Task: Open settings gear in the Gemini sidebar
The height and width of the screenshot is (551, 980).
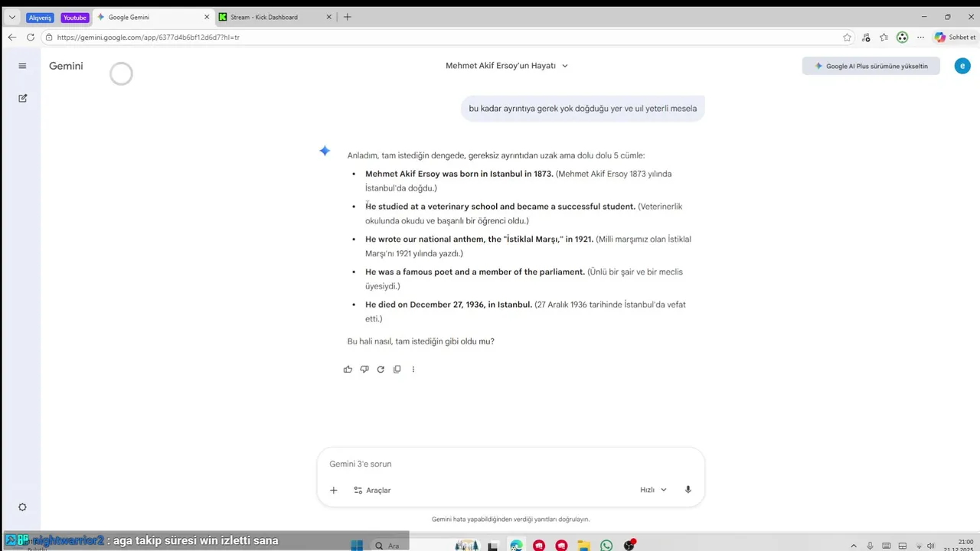Action: 22,507
